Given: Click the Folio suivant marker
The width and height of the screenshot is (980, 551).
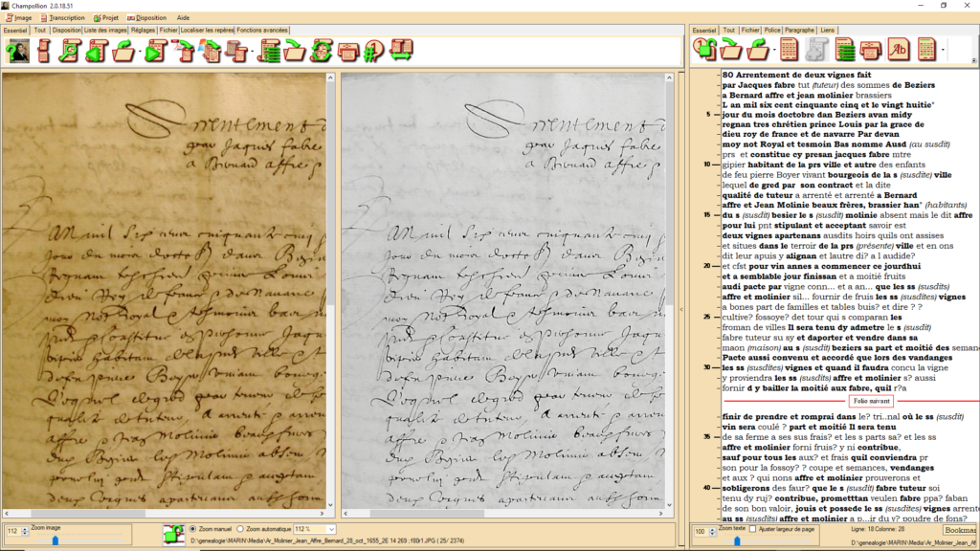Looking at the screenshot, I should (x=871, y=401).
